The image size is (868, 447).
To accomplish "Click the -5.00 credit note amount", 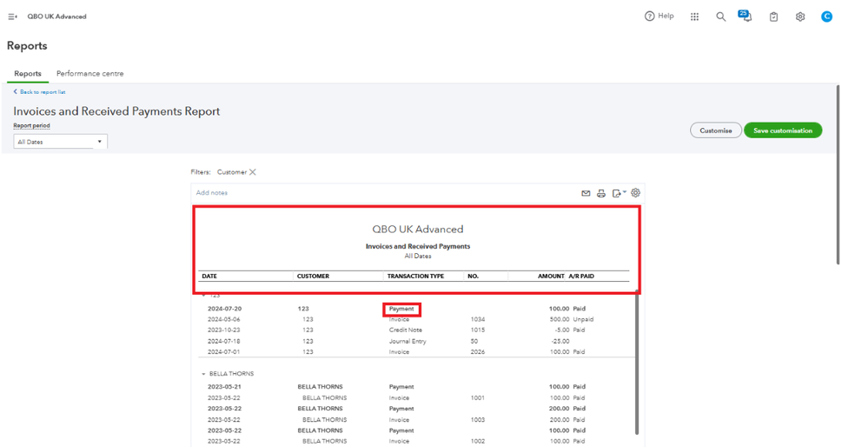I will pyautogui.click(x=561, y=330).
